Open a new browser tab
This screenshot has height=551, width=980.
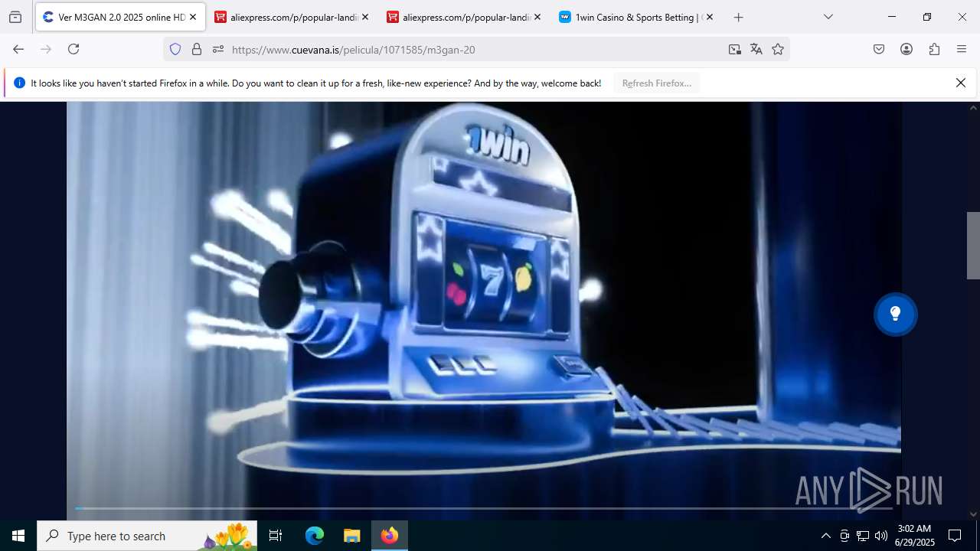point(738,17)
